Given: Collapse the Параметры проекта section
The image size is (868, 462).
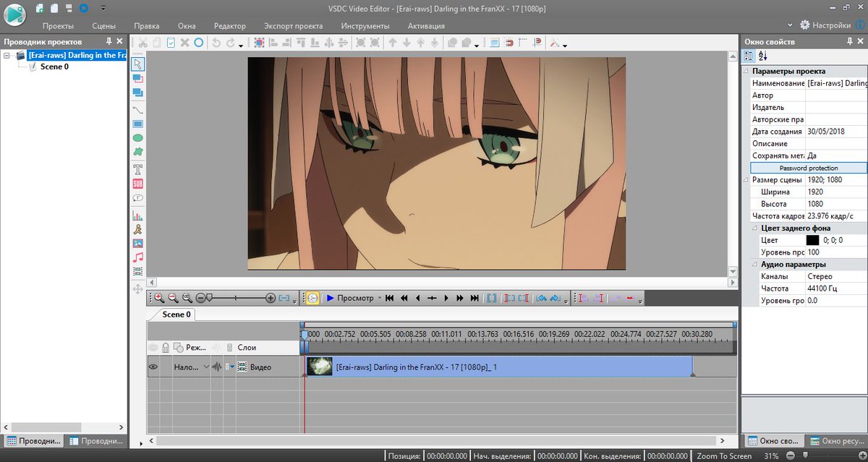Looking at the screenshot, I should tap(746, 72).
